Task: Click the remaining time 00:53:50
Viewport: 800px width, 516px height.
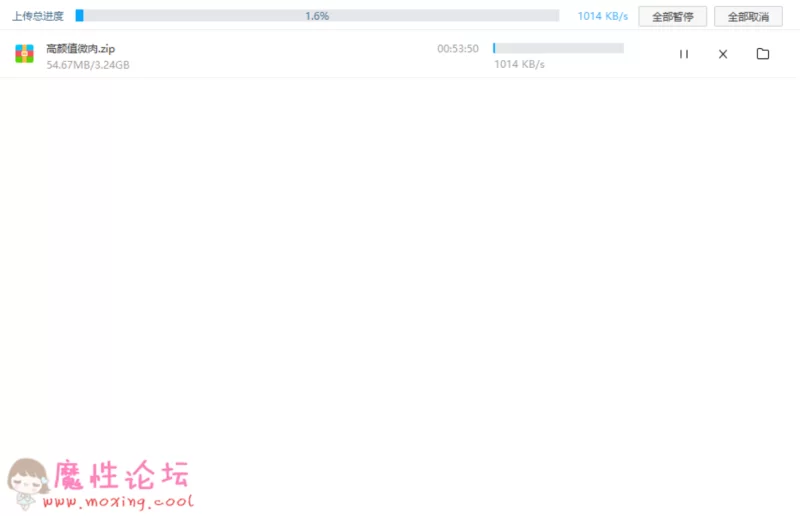Action: tap(458, 48)
